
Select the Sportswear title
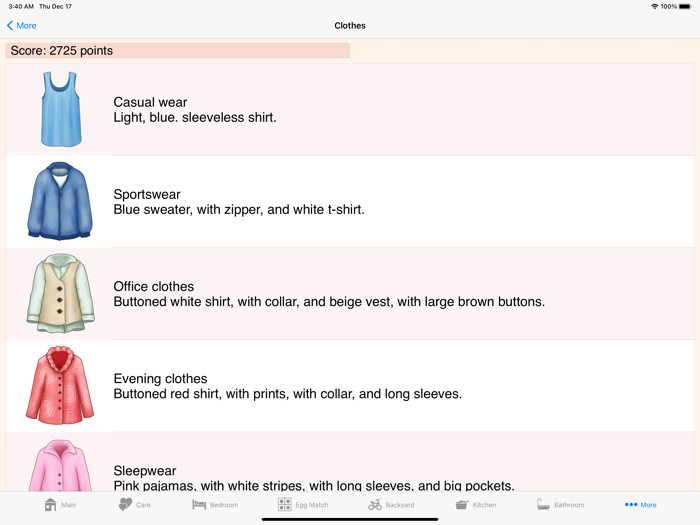click(147, 194)
